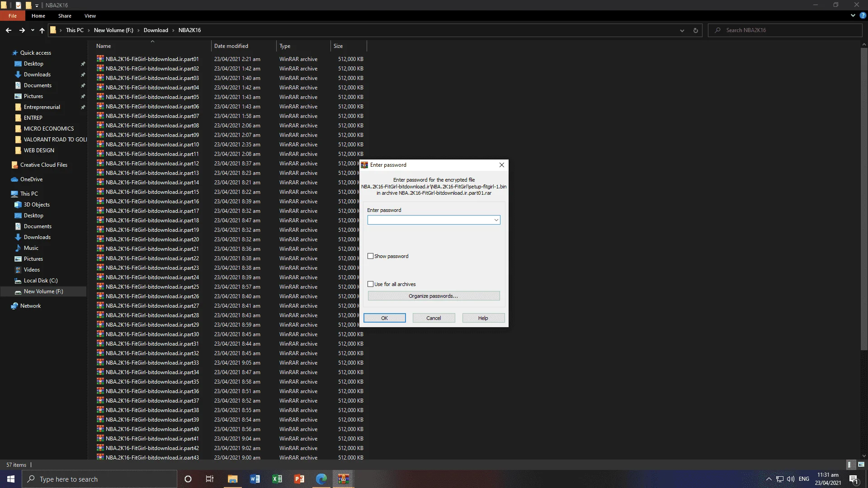868x488 pixels.
Task: Switch to WinRAR taskbar icon
Action: coord(343,479)
